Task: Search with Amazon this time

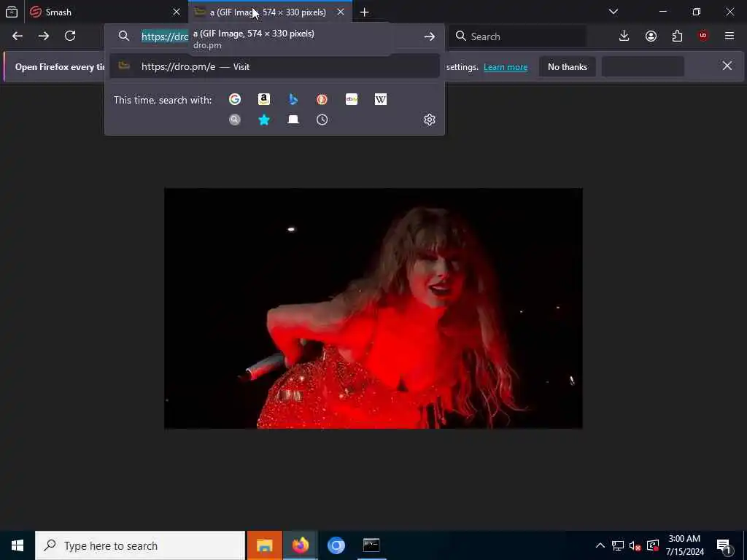Action: [x=264, y=99]
